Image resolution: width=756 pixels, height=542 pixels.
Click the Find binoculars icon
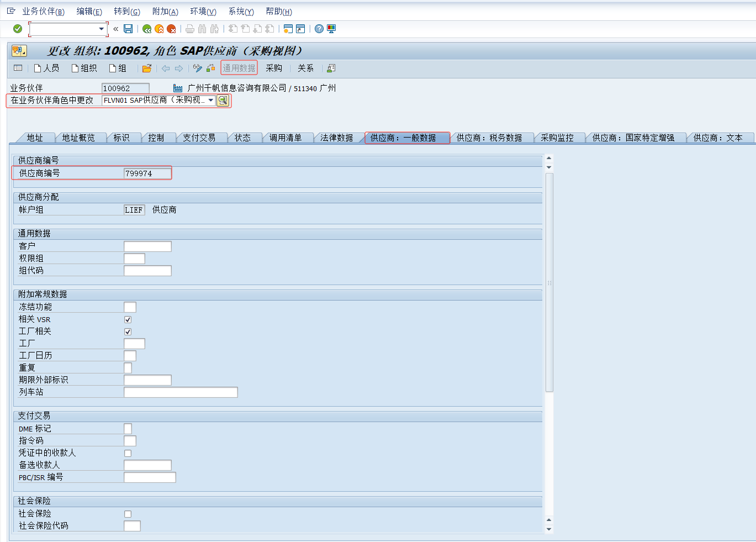[202, 29]
